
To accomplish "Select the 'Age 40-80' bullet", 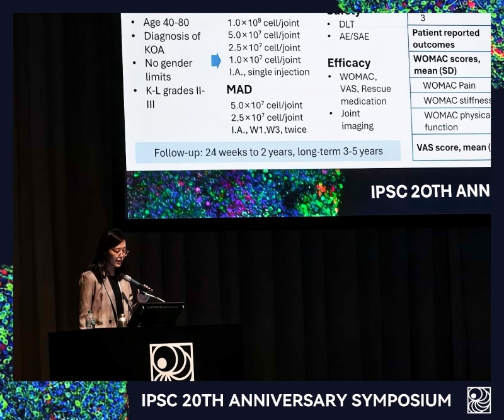I will 166,23.
